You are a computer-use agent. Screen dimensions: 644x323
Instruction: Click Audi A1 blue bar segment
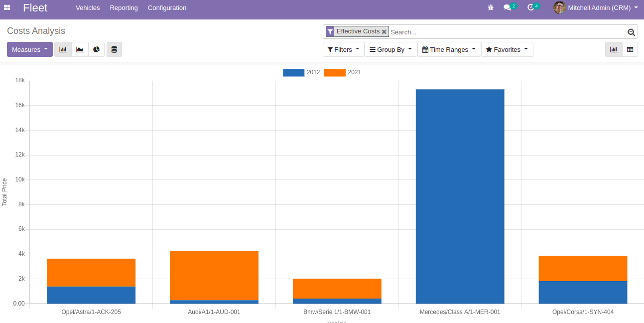coord(214,302)
